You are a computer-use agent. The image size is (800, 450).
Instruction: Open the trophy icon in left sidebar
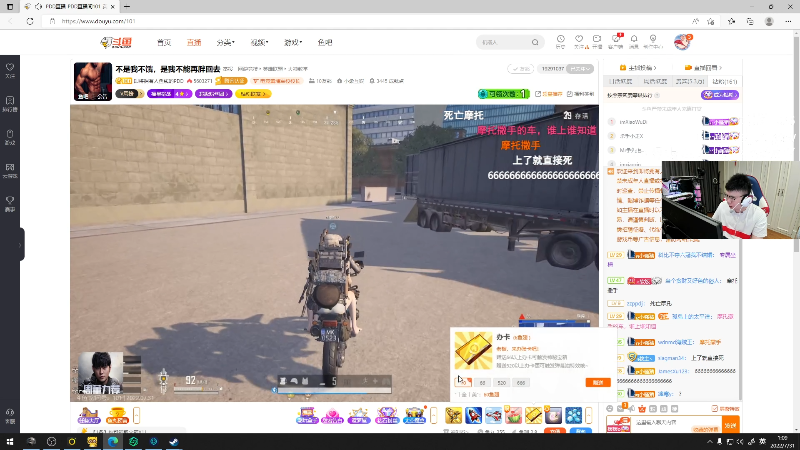(x=10, y=200)
